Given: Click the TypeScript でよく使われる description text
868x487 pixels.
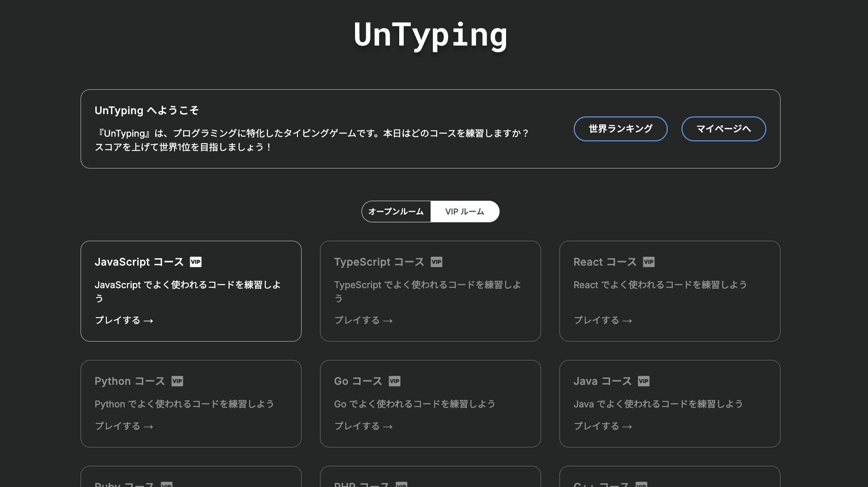Looking at the screenshot, I should click(x=428, y=291).
